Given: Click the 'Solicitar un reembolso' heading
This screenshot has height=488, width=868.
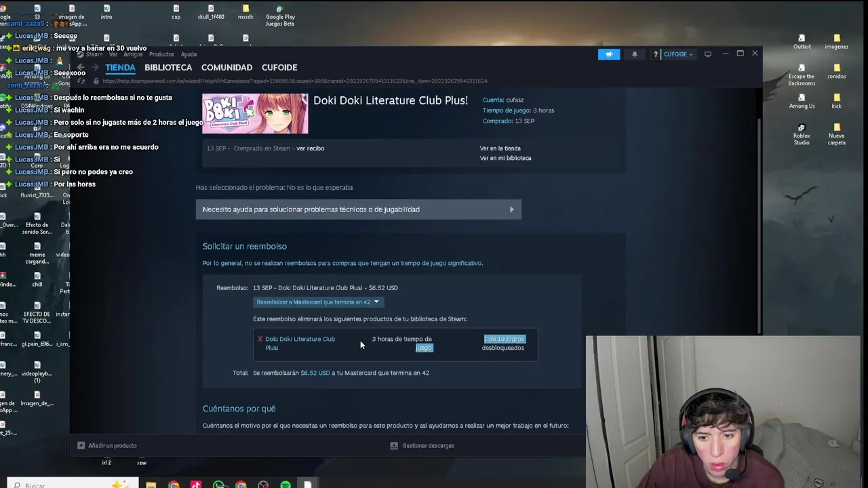Looking at the screenshot, I should click(x=245, y=247).
